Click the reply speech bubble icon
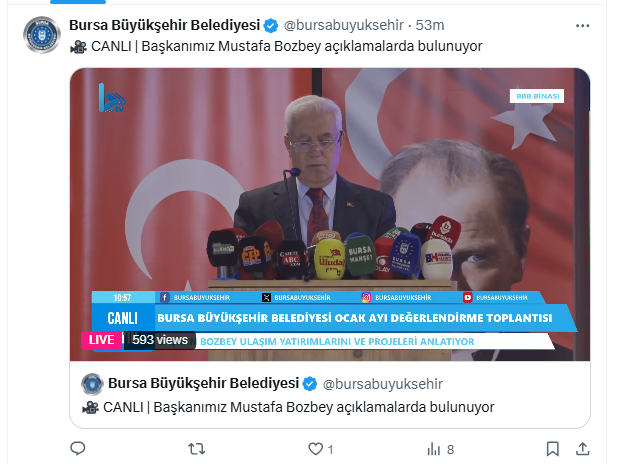The image size is (623, 464). [x=77, y=449]
